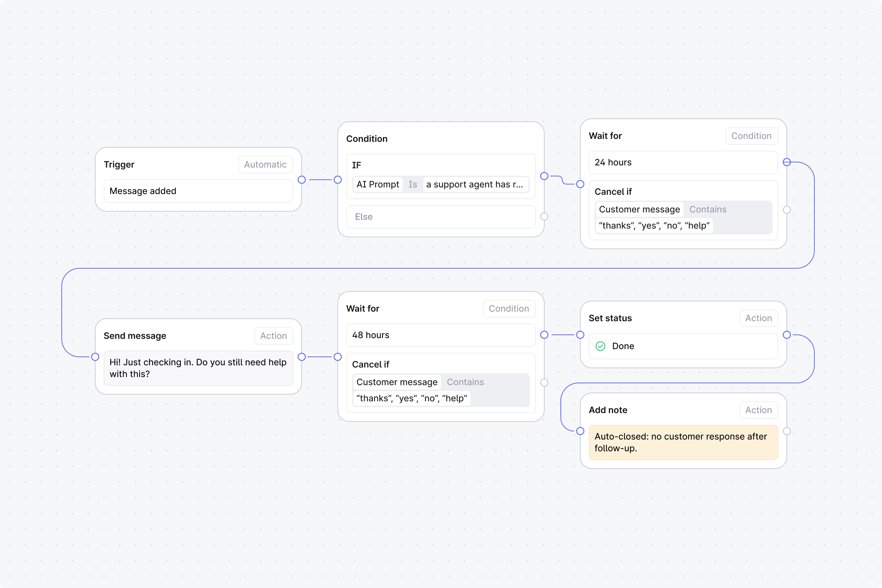Viewport: 882px width, 588px height.
Task: Select the AI Prompt condition chip
Action: click(x=378, y=184)
